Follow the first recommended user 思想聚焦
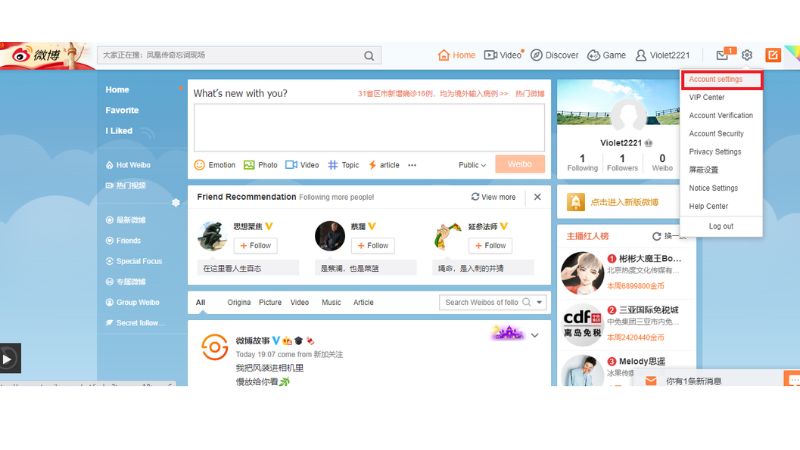The width and height of the screenshot is (800, 450). [x=256, y=246]
